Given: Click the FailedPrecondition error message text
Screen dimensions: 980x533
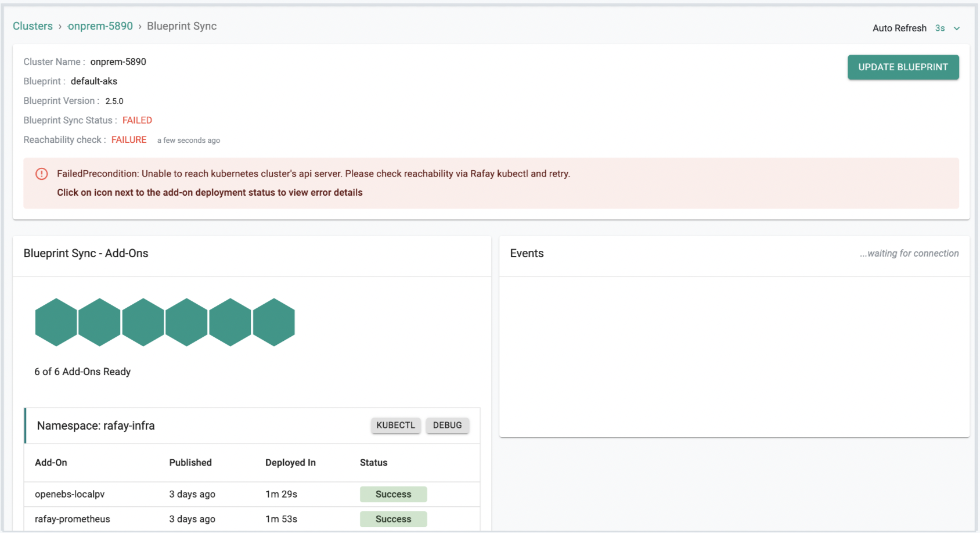Looking at the screenshot, I should pos(314,174).
